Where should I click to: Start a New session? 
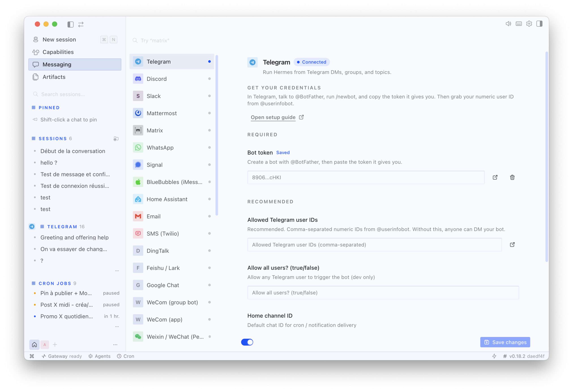(x=75, y=40)
